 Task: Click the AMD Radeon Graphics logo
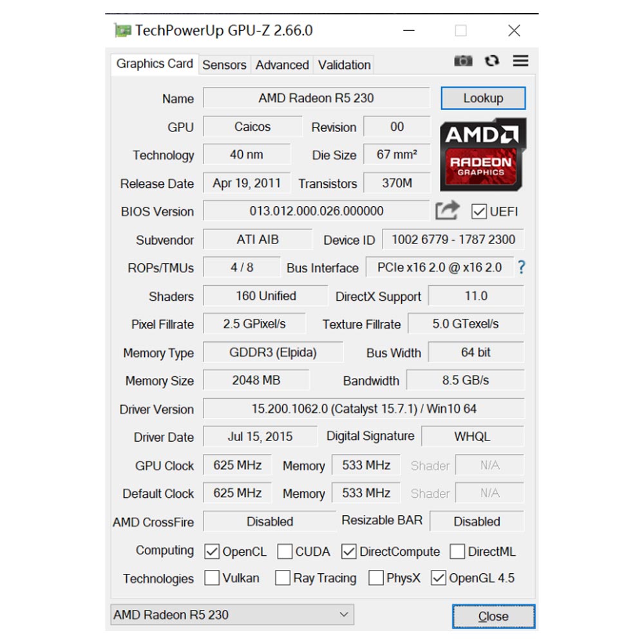(483, 155)
